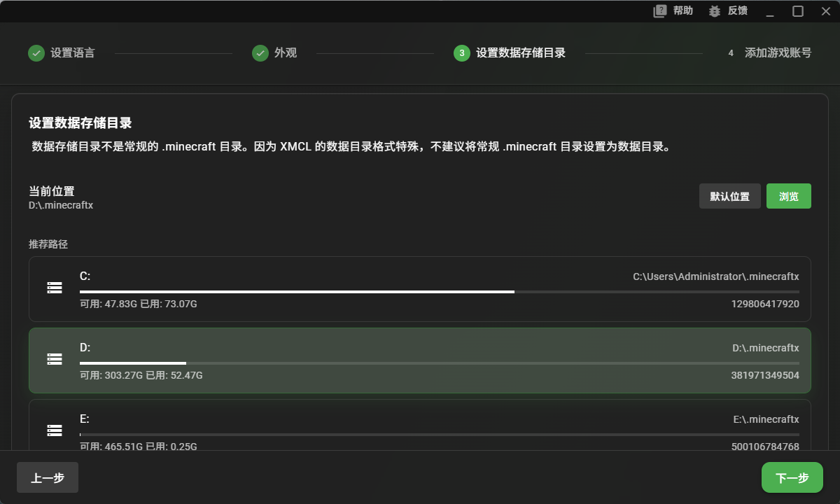Click the checkmark icon beside 设置语言

[x=36, y=53]
